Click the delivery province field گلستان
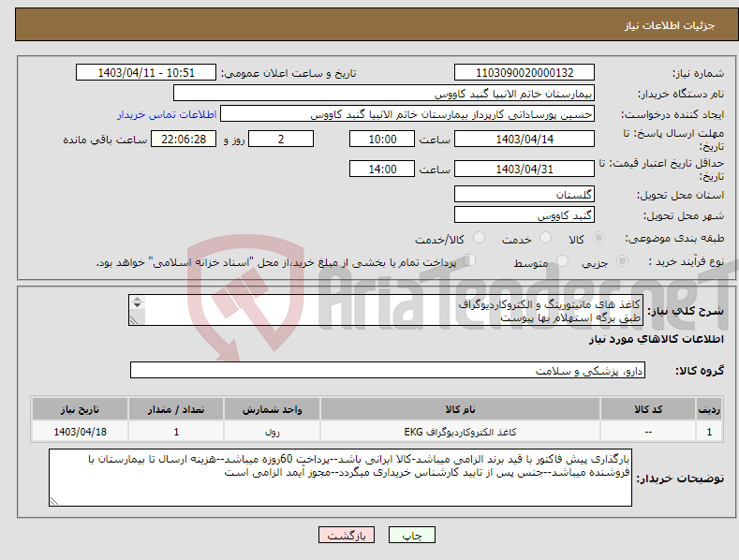739x560 pixels. (x=525, y=194)
